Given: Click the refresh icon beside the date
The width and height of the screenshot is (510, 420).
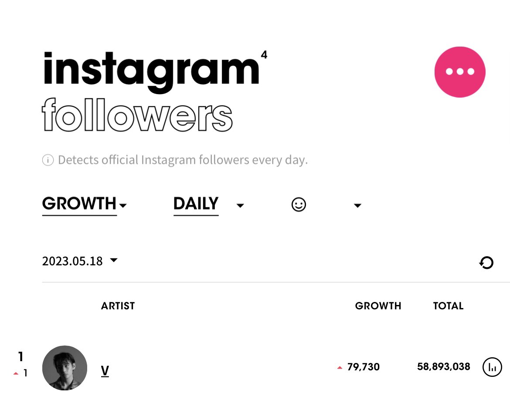Looking at the screenshot, I should tap(486, 263).
